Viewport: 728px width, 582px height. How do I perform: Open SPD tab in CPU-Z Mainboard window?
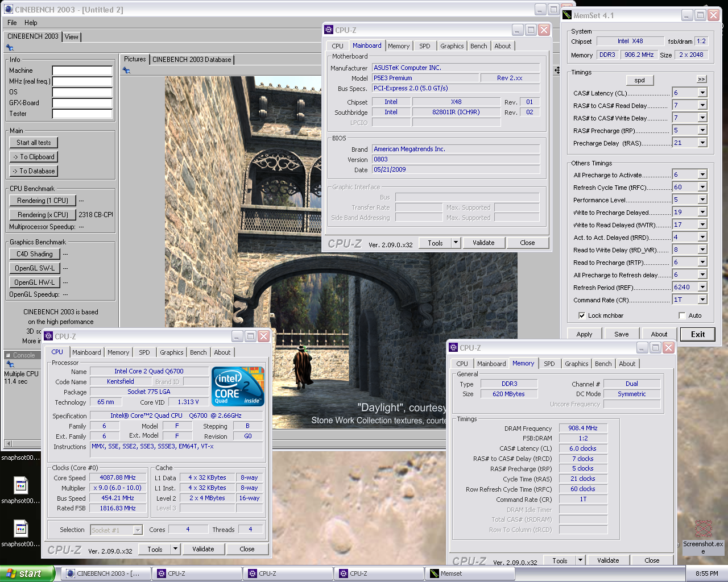pos(424,46)
